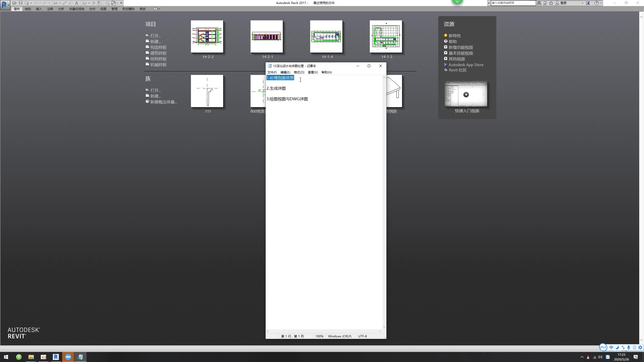
Task: Toggle Thin Lines on the Quick Access Toolbar
Action: click(100, 3)
